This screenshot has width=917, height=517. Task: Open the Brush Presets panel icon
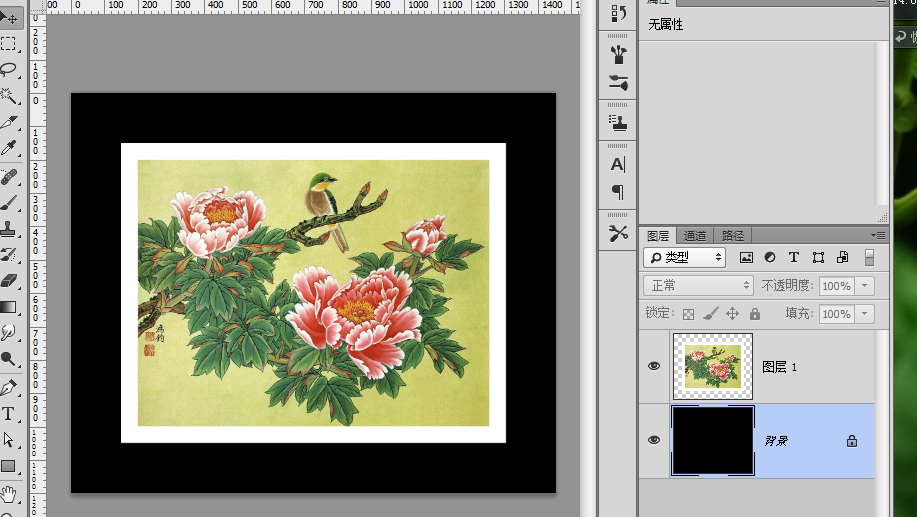click(618, 54)
